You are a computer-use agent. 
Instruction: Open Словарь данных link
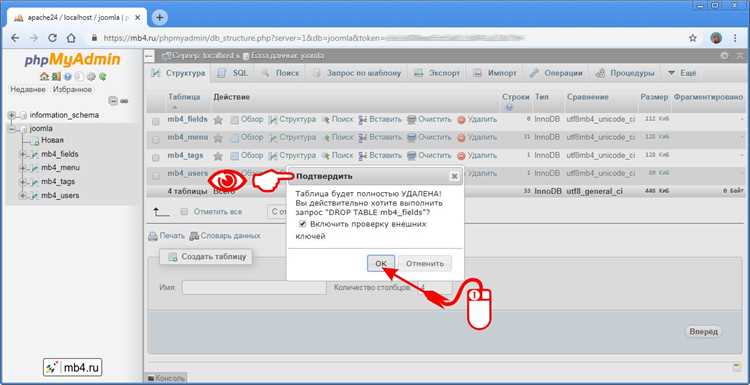tap(225, 235)
